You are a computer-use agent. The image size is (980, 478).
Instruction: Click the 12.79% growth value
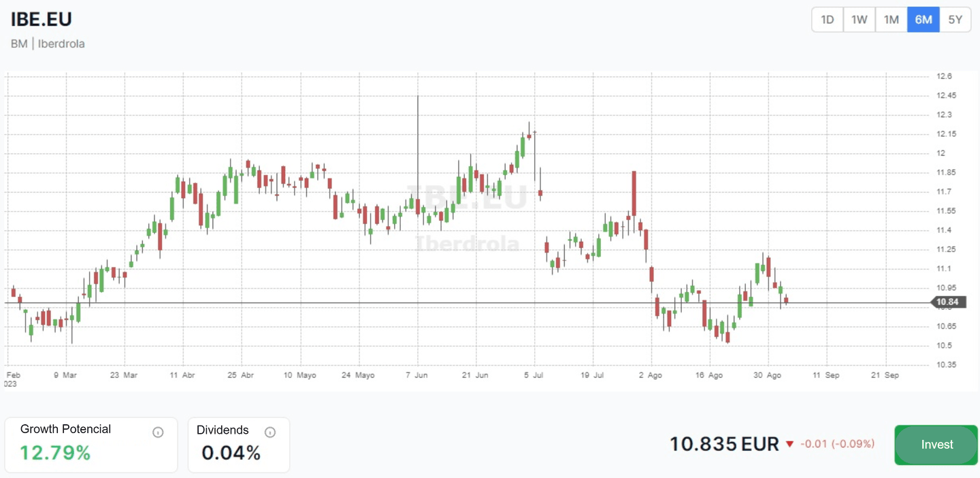click(55, 453)
